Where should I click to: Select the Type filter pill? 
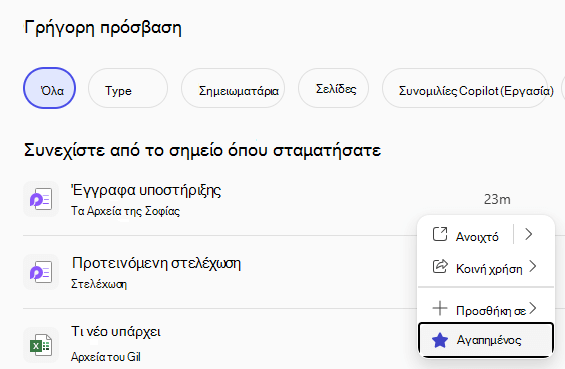[128, 88]
